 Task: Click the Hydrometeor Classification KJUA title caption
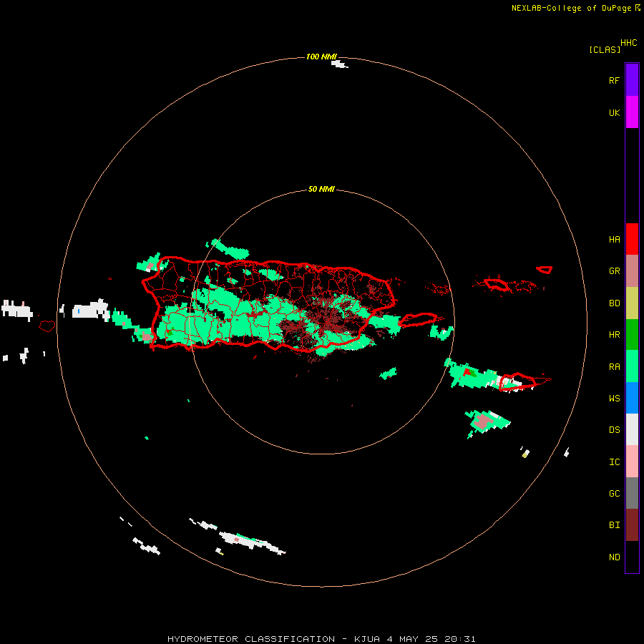pos(321,639)
